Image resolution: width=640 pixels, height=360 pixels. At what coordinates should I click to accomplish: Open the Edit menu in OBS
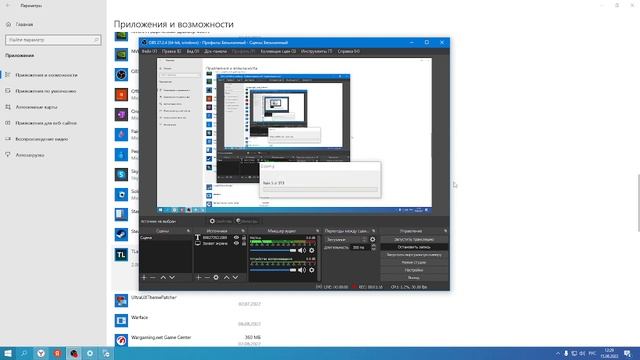[171, 51]
